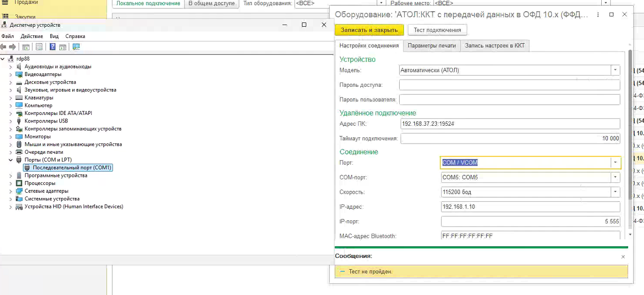Click the mouse icon for Мыши и иные указывающие устройства
The image size is (644, 295).
tap(19, 144)
